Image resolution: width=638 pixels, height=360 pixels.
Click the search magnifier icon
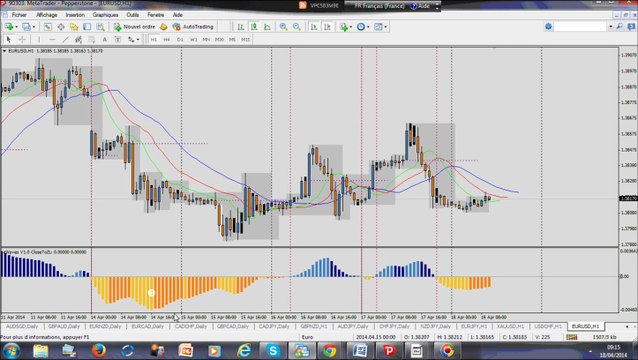point(620,26)
